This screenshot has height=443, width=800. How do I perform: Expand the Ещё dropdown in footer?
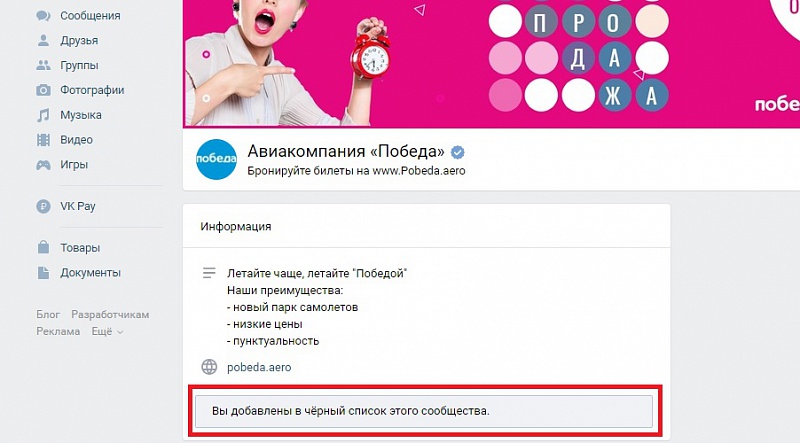click(x=107, y=332)
